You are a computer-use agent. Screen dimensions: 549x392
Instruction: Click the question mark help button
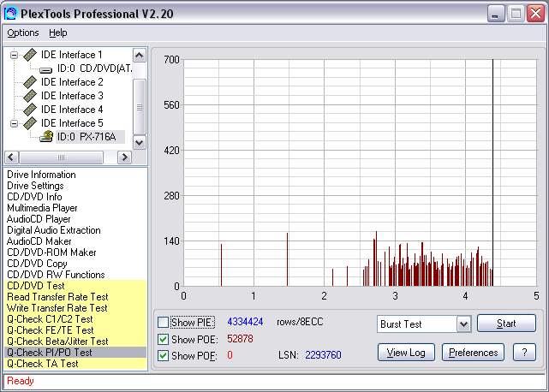click(x=524, y=352)
